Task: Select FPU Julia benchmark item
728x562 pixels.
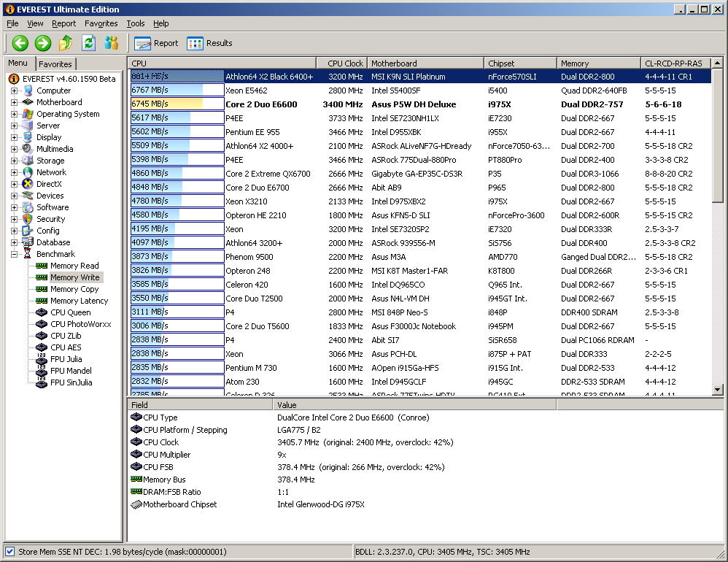Action: click(x=66, y=359)
